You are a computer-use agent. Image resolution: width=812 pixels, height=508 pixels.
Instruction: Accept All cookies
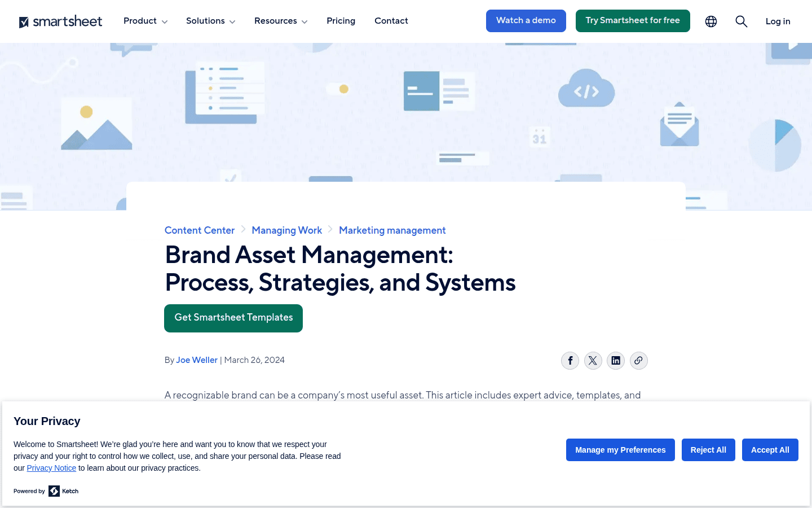pyautogui.click(x=770, y=450)
